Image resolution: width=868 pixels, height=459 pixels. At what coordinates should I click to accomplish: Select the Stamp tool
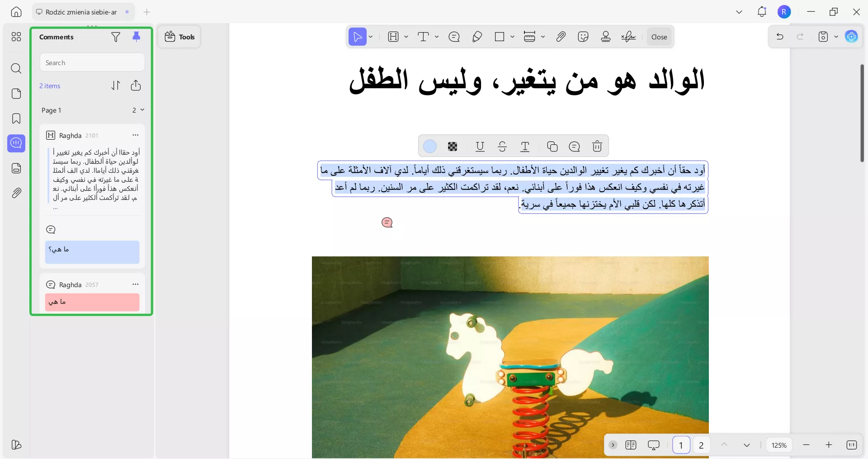pos(606,37)
